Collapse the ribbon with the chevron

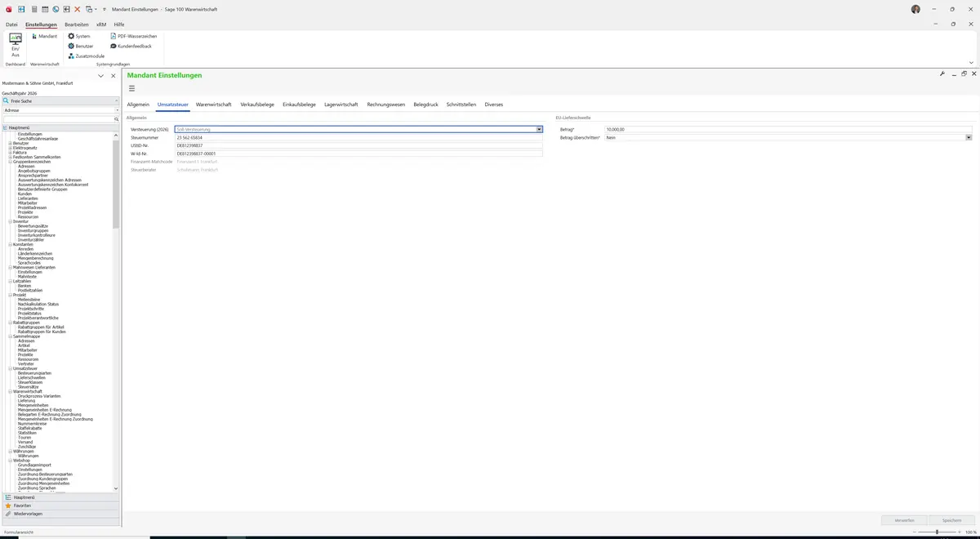tap(971, 62)
